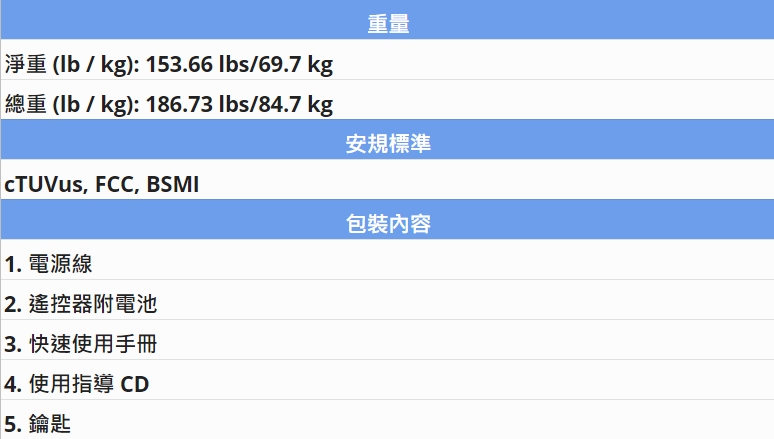The height and width of the screenshot is (439, 774).
Task: Click the 包裝內容 section header
Action: (x=387, y=220)
